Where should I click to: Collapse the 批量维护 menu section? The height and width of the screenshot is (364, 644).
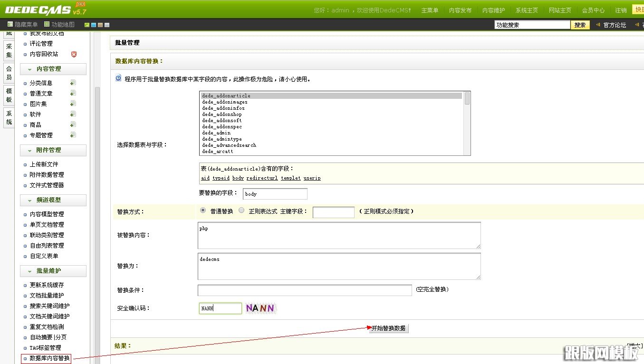[29, 271]
